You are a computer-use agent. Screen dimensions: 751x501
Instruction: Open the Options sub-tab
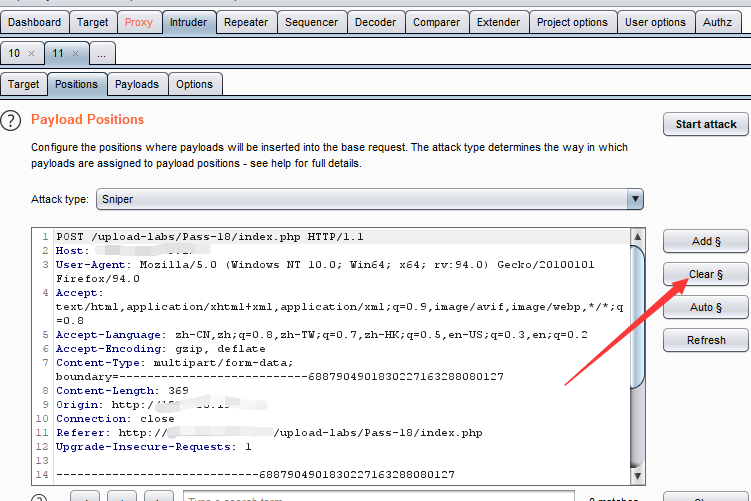point(194,84)
